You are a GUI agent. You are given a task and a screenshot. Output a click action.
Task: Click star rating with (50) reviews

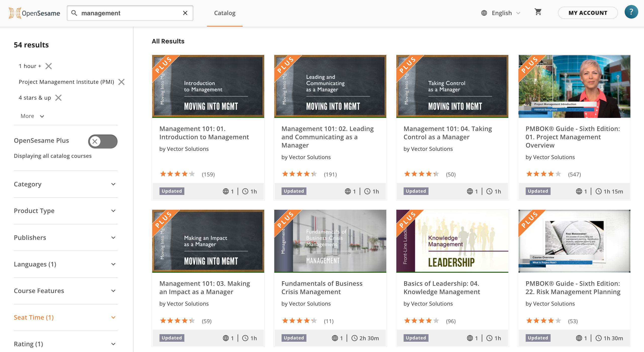421,174
